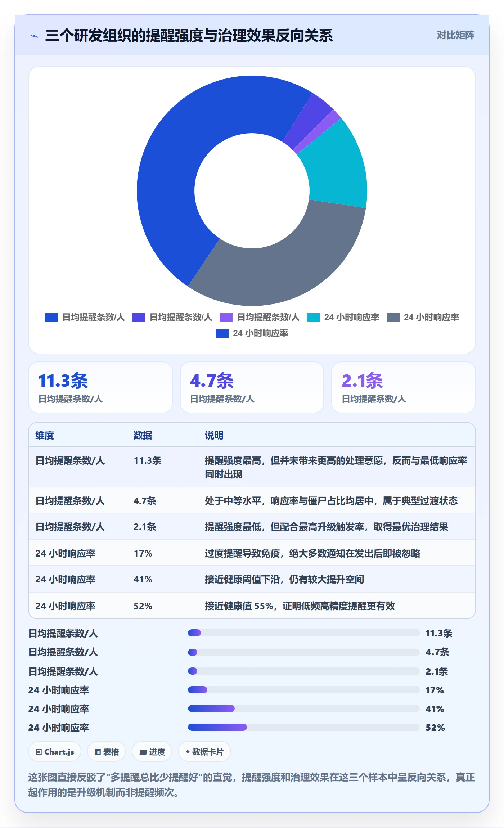Click the 数据卡片 chip

pos(204,752)
